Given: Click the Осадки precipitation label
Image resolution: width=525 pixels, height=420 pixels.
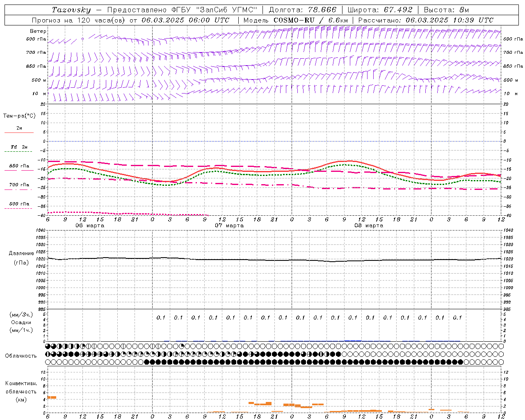Looking at the screenshot, I should click(21, 322).
